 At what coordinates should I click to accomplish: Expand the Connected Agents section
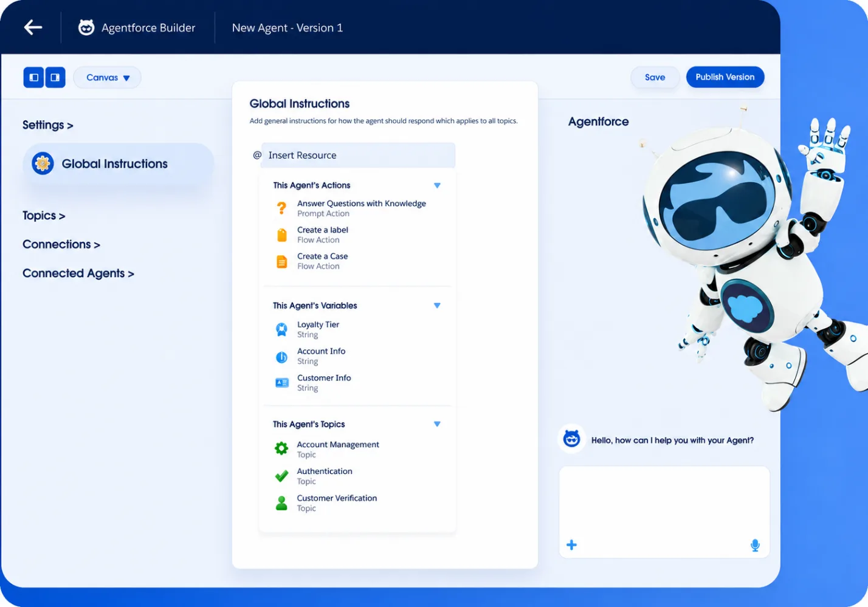[x=78, y=273]
